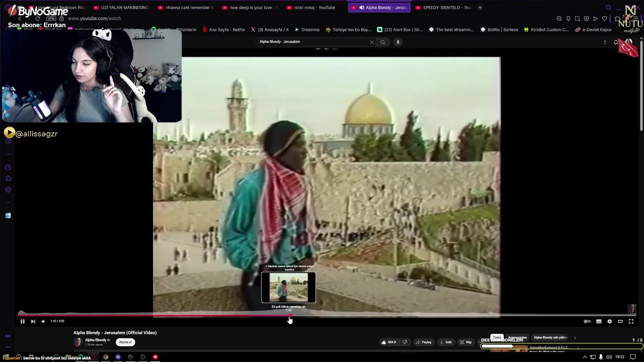This screenshot has height=362, width=644.
Task: Open KickBot Custom C... bookmark
Action: (x=546, y=30)
